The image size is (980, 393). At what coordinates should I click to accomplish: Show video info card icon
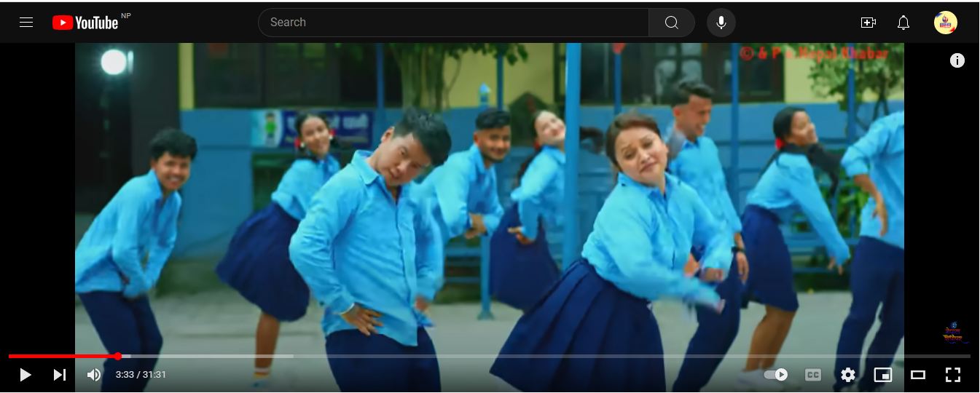tap(957, 61)
